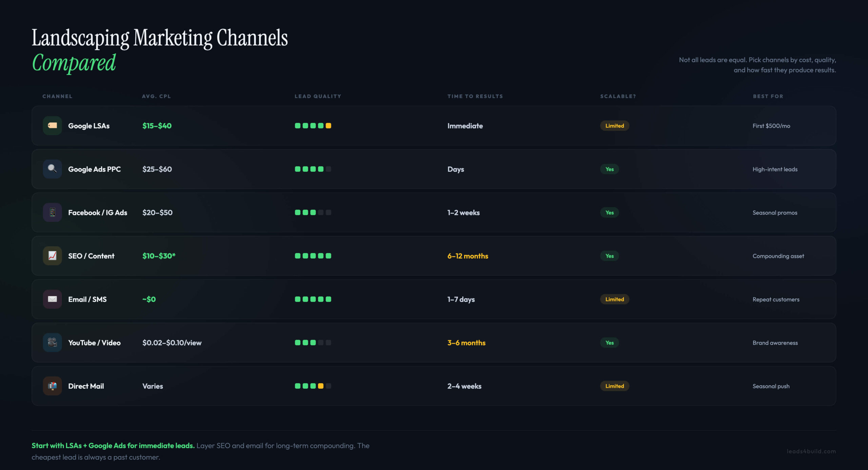The image size is (868, 470).
Task: Click the Avg. CPL column header
Action: pos(156,96)
